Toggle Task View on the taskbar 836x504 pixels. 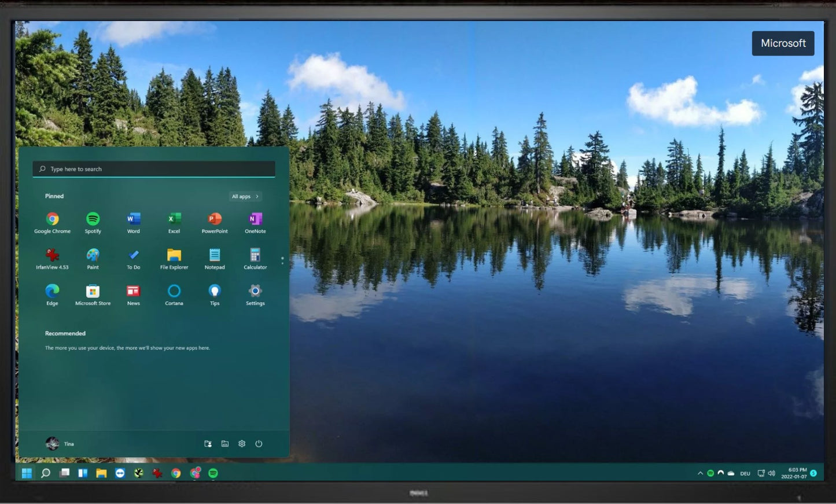(64, 473)
